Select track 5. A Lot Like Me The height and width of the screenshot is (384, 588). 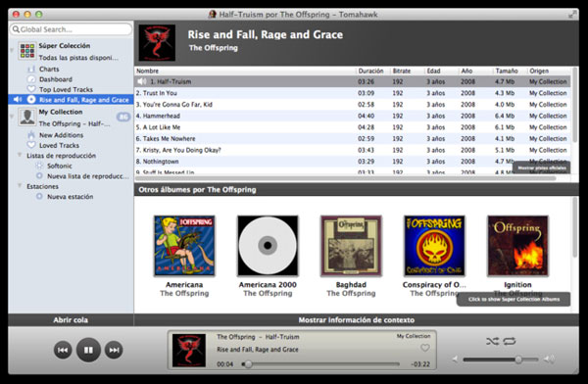(x=353, y=127)
